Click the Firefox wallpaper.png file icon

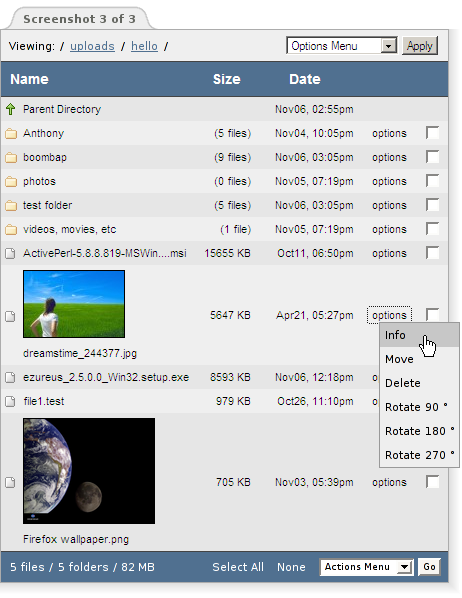[10, 482]
